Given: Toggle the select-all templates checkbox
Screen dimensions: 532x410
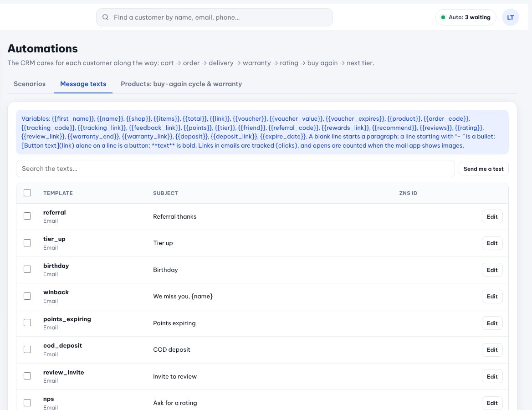Looking at the screenshot, I should click(x=27, y=193).
